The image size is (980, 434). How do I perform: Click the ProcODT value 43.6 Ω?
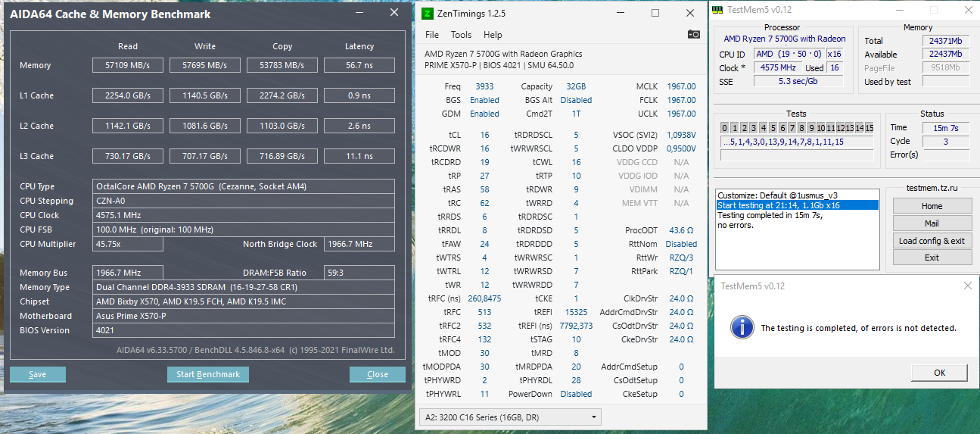pyautogui.click(x=681, y=230)
